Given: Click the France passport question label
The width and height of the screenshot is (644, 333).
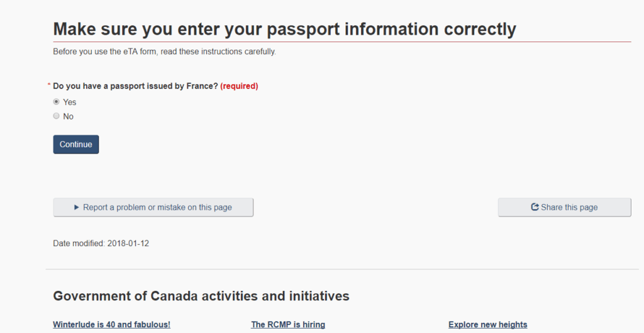Looking at the screenshot, I should click(x=136, y=86).
